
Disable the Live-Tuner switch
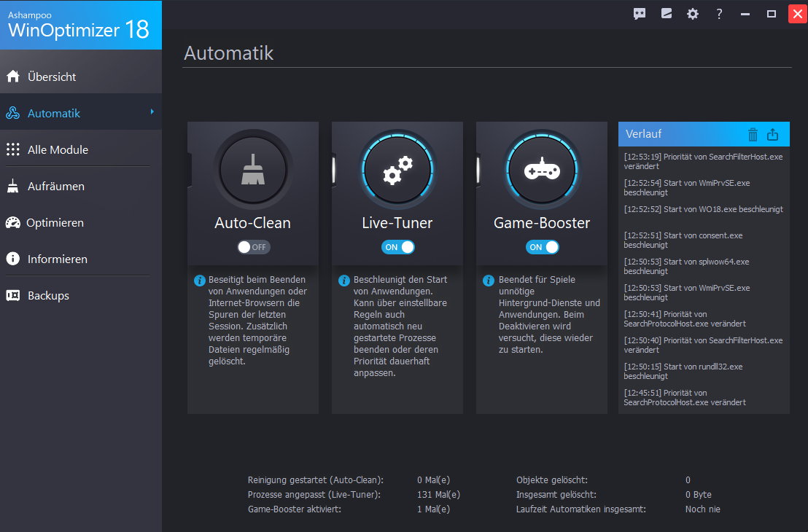tap(397, 247)
